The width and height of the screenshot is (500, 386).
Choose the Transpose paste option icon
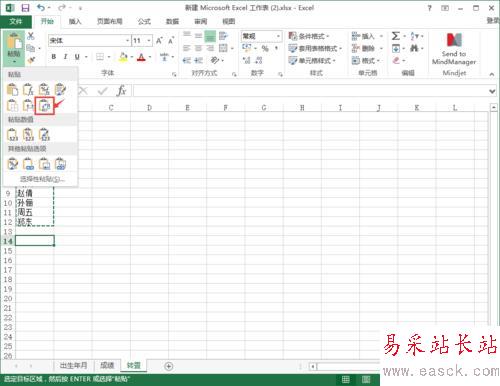[44, 106]
